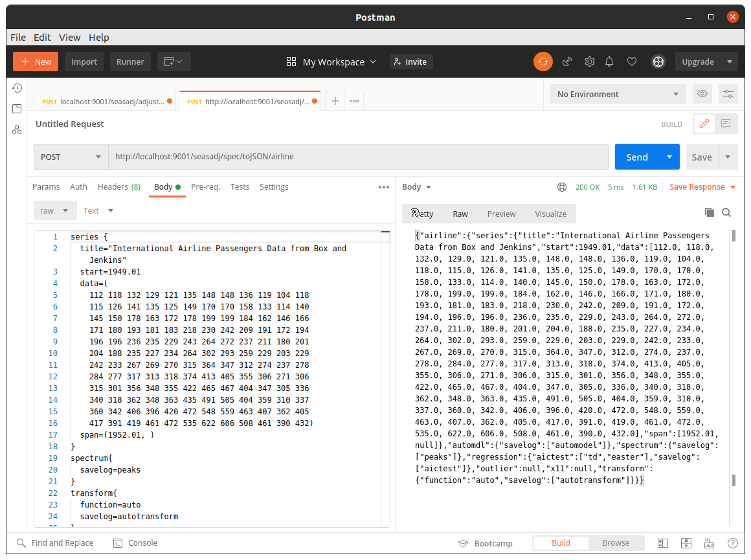This screenshot has height=560, width=751.
Task: Open manage environments sliders icon
Action: [x=728, y=94]
